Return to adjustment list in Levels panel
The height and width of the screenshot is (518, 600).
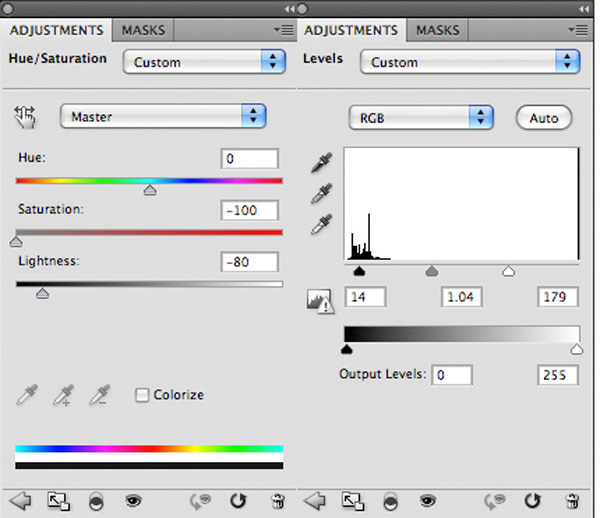315,501
